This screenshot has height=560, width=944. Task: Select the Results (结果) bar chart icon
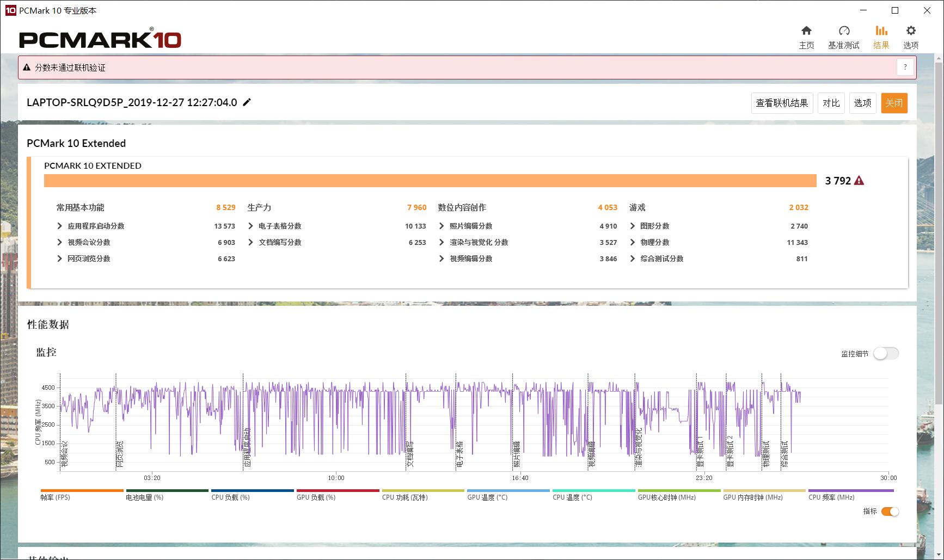pos(881,31)
